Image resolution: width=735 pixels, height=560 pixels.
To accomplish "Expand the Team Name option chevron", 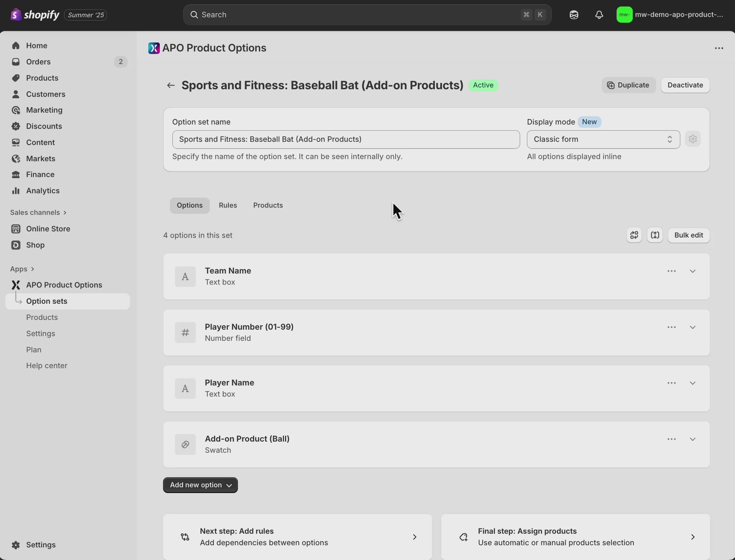I will pyautogui.click(x=693, y=271).
